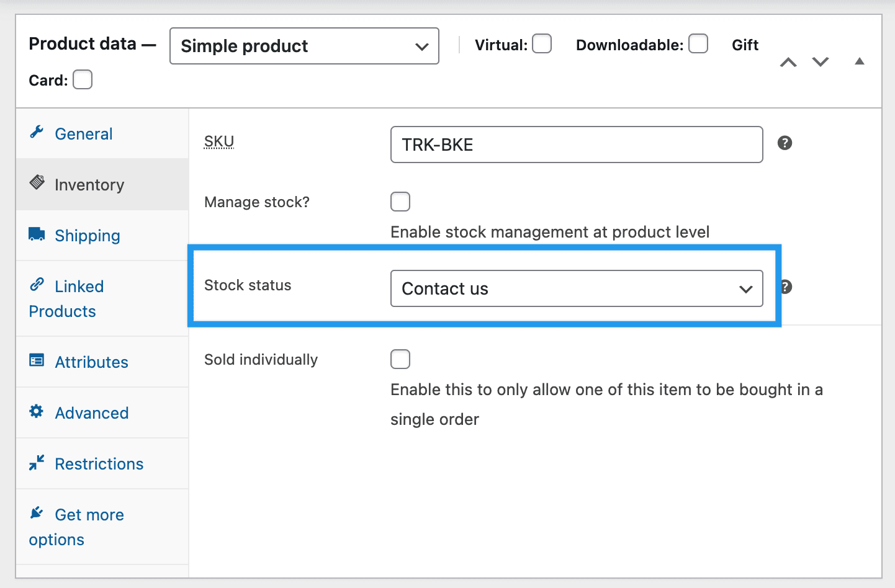The image size is (895, 588).
Task: Collapse the Product data panel with triangle
Action: (x=859, y=61)
